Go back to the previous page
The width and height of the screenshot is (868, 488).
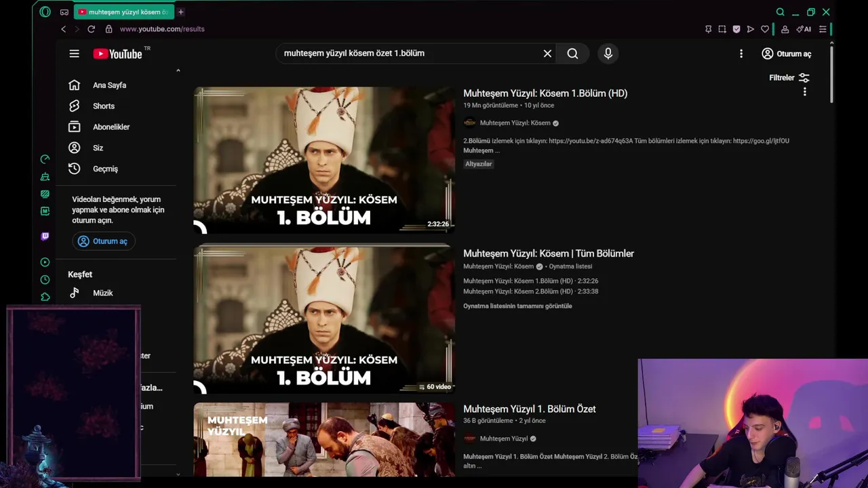coord(64,29)
